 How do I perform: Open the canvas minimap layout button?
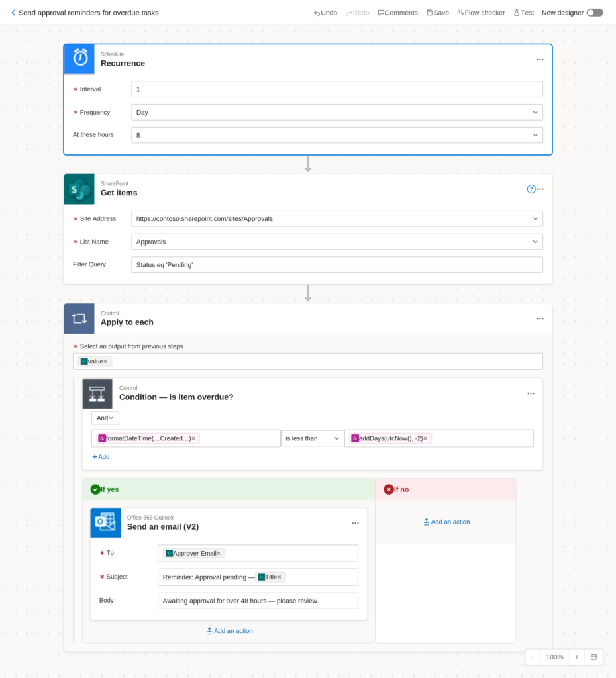click(593, 657)
